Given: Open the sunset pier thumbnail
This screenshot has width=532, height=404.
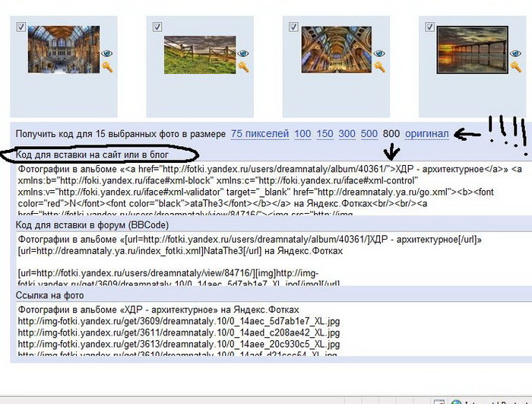Looking at the screenshot, I should pyautogui.click(x=472, y=50).
